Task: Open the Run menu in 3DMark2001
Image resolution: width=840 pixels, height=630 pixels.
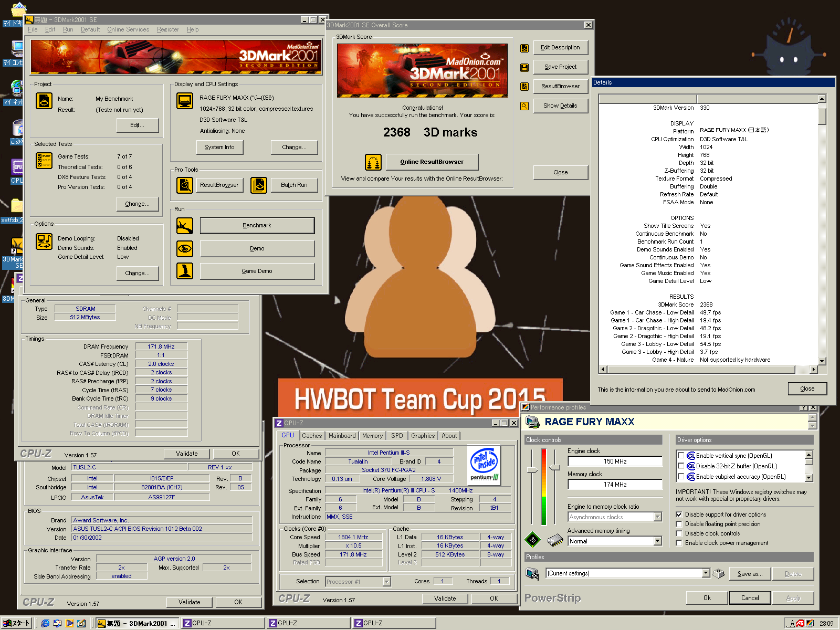Action: point(68,29)
